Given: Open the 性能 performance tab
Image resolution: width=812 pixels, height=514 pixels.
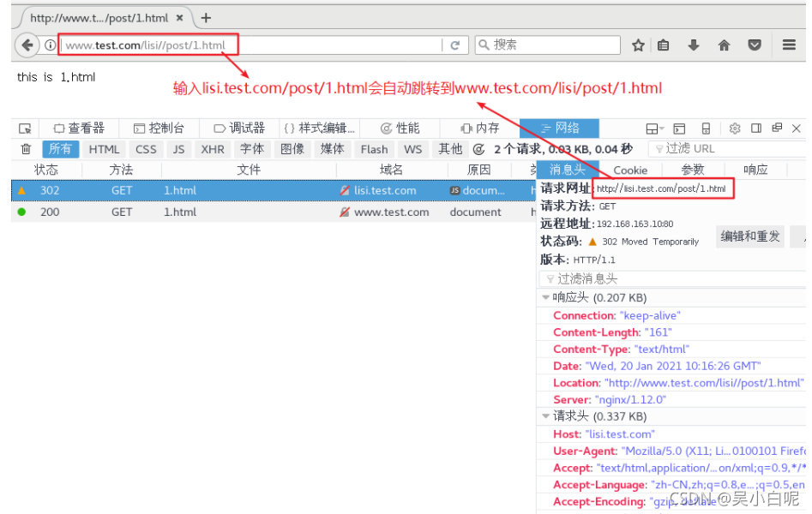Looking at the screenshot, I should pyautogui.click(x=400, y=128).
